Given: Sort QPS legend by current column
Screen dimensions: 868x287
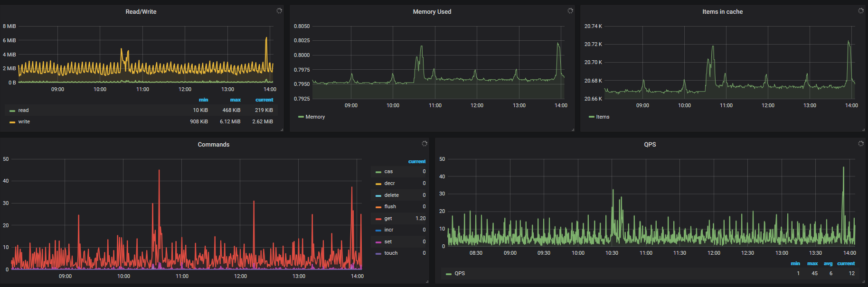Looking at the screenshot, I should (x=846, y=263).
